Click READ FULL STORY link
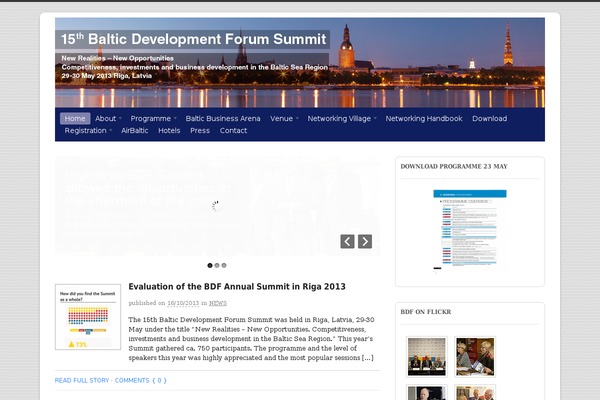This screenshot has width=600, height=400. point(82,380)
